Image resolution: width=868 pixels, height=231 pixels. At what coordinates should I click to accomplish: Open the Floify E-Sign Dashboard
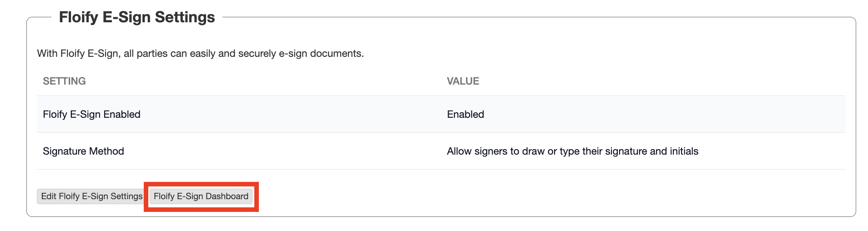point(201,196)
